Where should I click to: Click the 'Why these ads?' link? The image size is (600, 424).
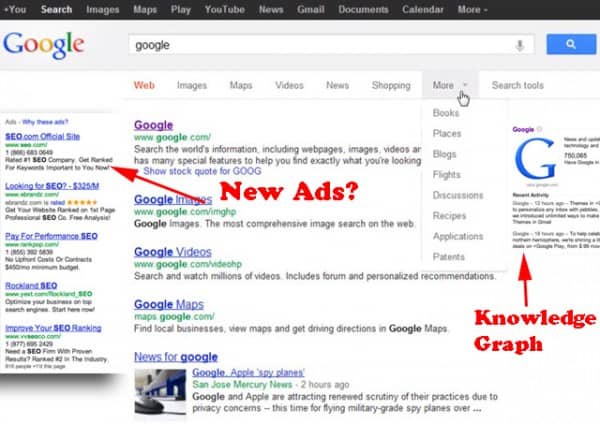coord(45,122)
